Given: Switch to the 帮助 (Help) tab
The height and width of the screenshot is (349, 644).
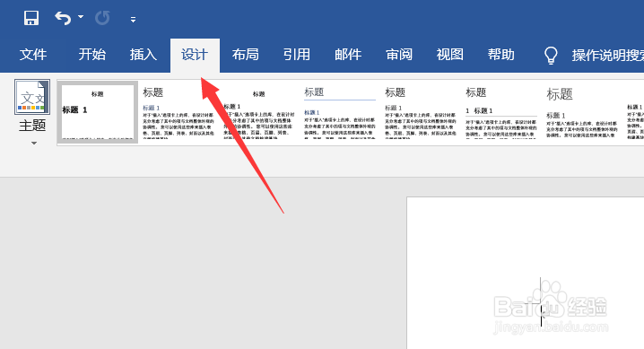Looking at the screenshot, I should pyautogui.click(x=501, y=55).
